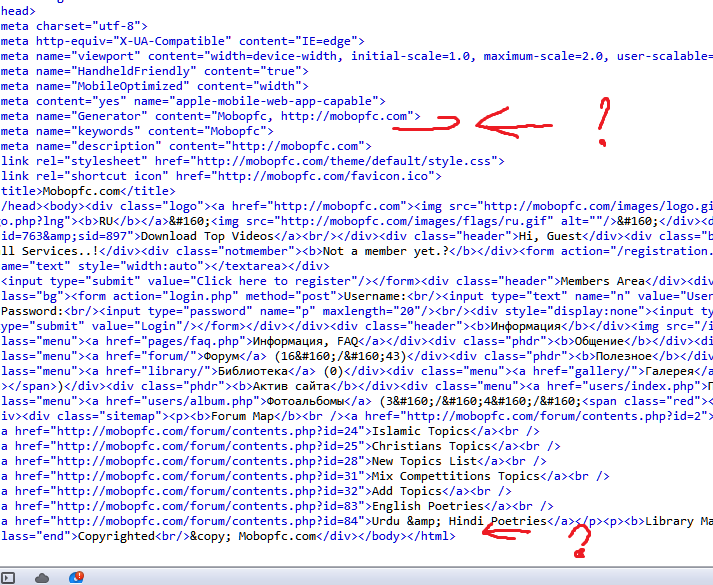The width and height of the screenshot is (713, 585).
Task: Click the 'Mix Competitions Topics' text
Action: [x=456, y=476]
